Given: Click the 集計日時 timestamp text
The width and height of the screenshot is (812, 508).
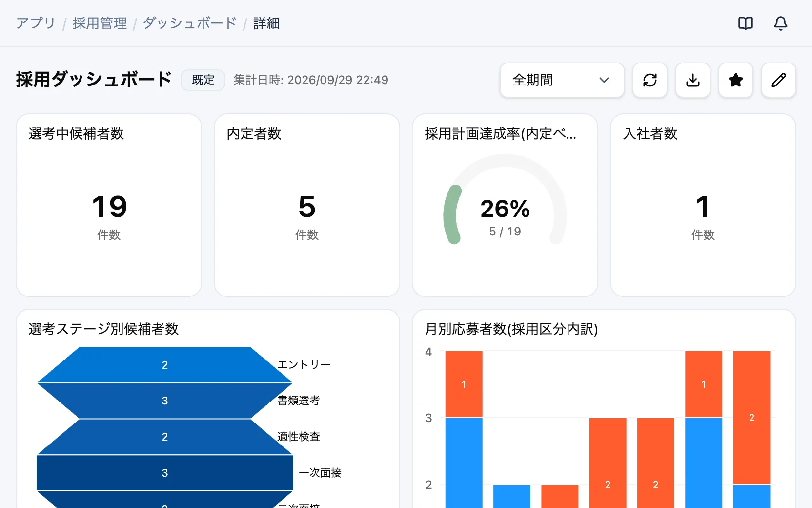Looking at the screenshot, I should pyautogui.click(x=311, y=80).
